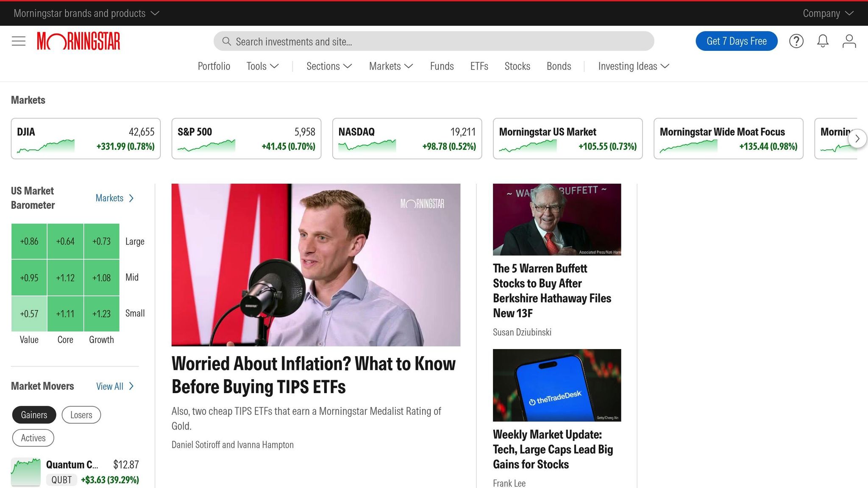The width and height of the screenshot is (868, 488).
Task: Open the user account icon
Action: [x=849, y=41]
